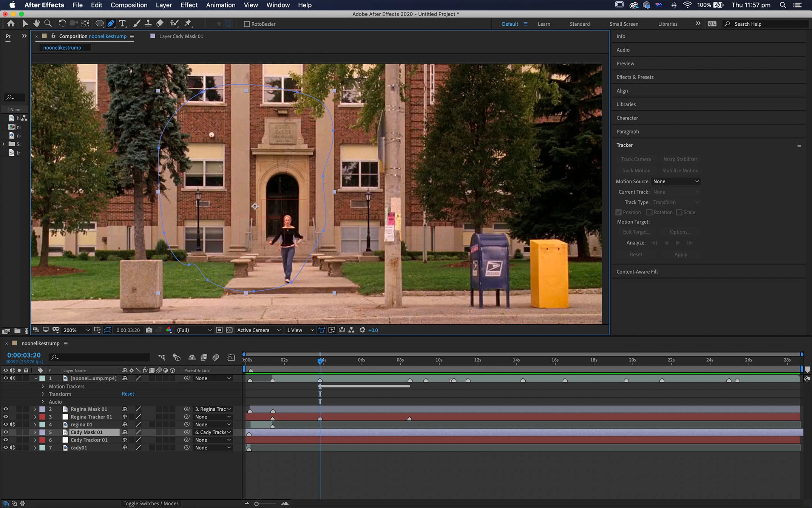Click Reset next to Transform

pos(128,394)
